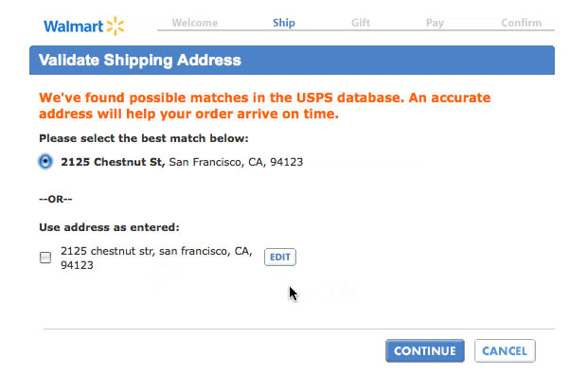
Task: Switch to the Pay checkout step
Action: (x=435, y=23)
